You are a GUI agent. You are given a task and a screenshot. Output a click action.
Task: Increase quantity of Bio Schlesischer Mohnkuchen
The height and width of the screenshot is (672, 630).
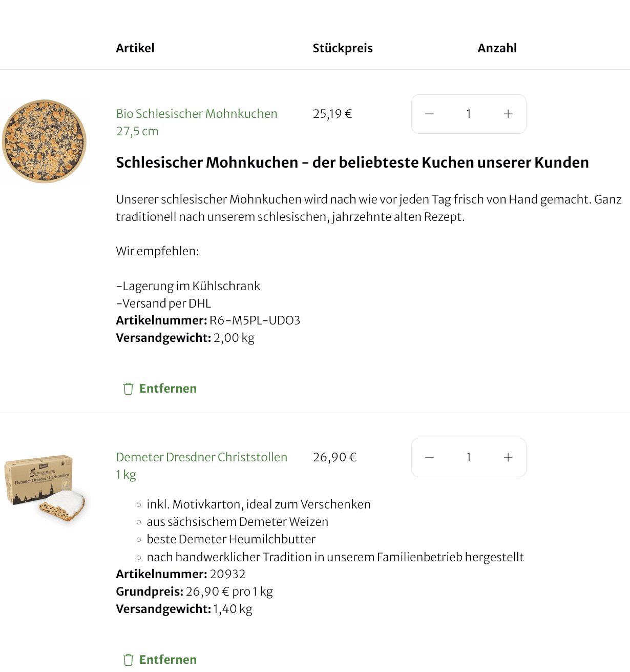pyautogui.click(x=508, y=114)
